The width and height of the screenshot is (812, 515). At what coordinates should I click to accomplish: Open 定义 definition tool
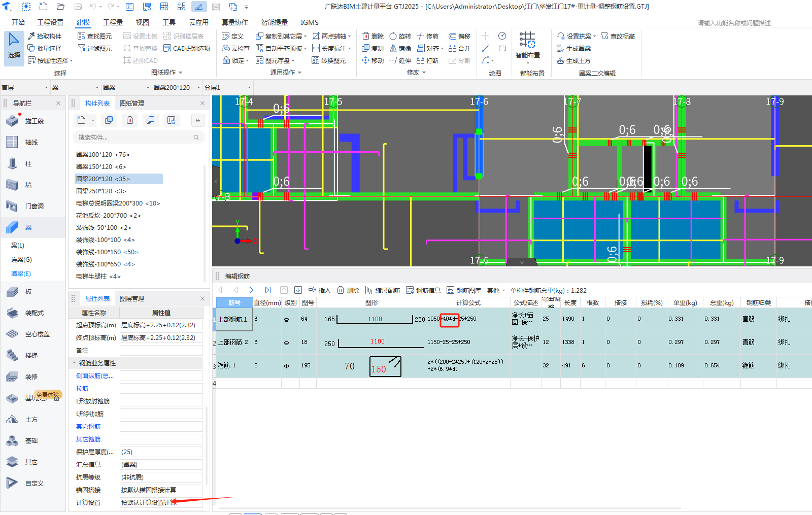(233, 36)
